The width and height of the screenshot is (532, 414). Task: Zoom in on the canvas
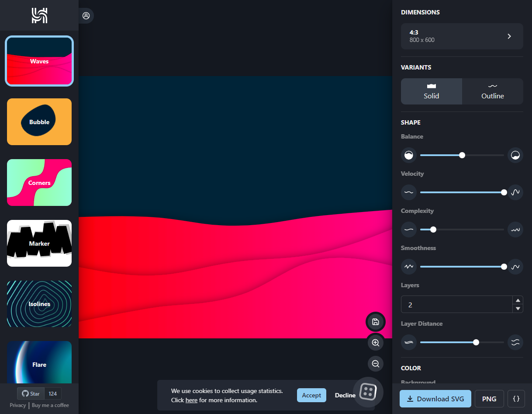tap(375, 343)
